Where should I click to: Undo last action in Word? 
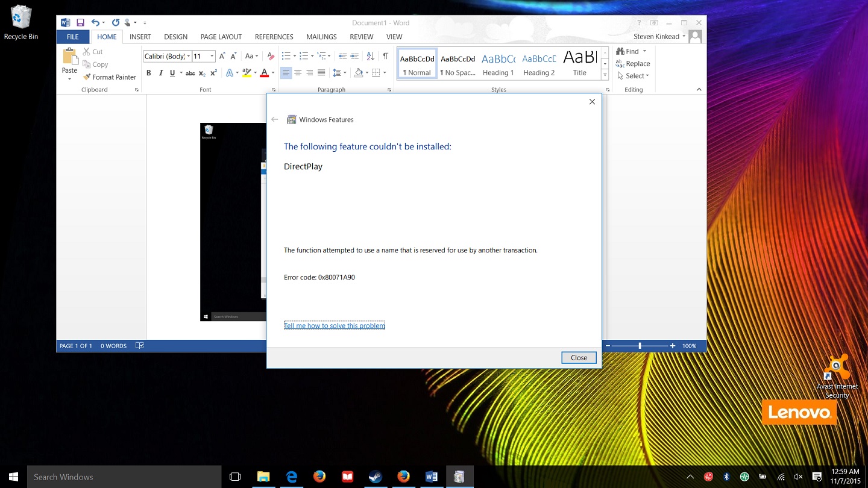click(95, 23)
